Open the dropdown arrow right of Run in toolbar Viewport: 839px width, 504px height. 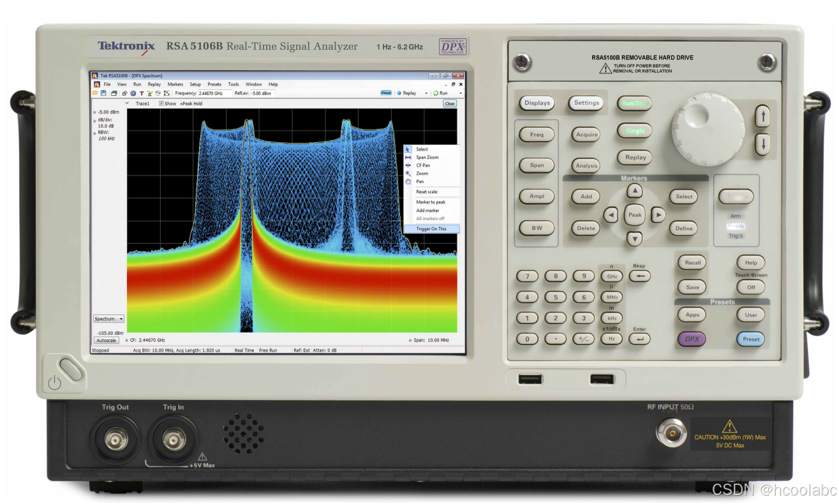point(460,93)
